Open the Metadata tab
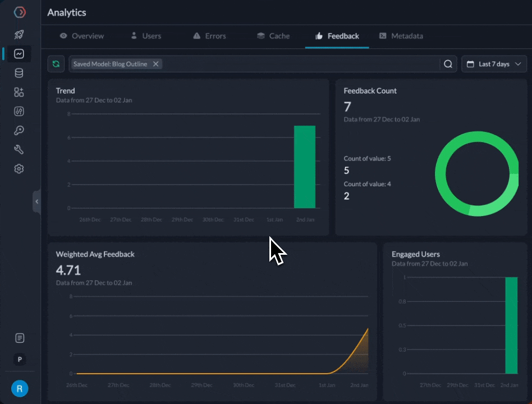This screenshot has width=532, height=404. coord(401,36)
